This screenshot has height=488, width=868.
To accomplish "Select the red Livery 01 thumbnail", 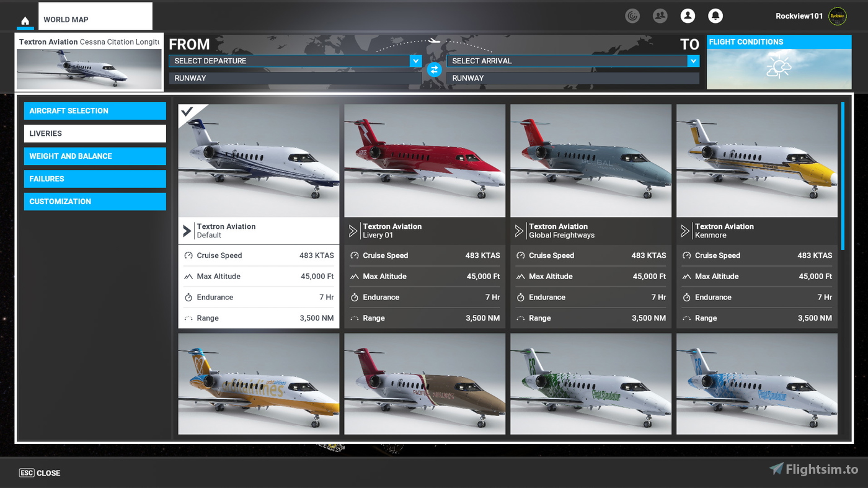I will tap(424, 160).
